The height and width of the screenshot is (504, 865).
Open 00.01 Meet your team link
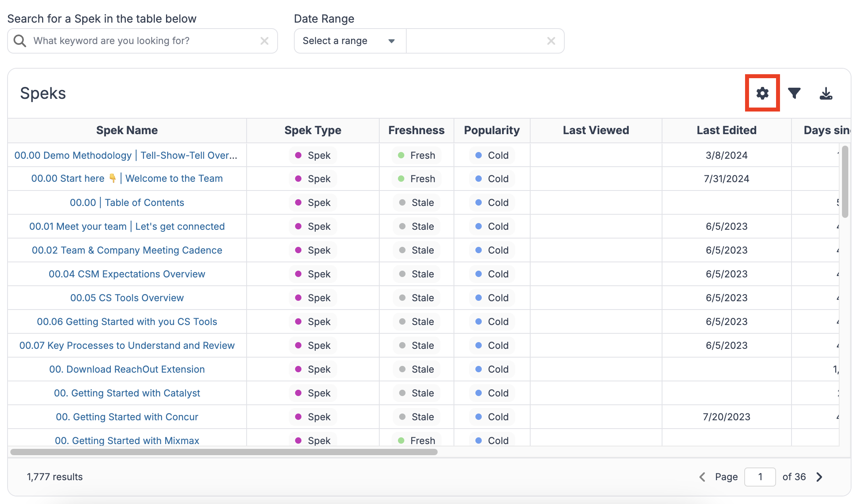click(127, 226)
